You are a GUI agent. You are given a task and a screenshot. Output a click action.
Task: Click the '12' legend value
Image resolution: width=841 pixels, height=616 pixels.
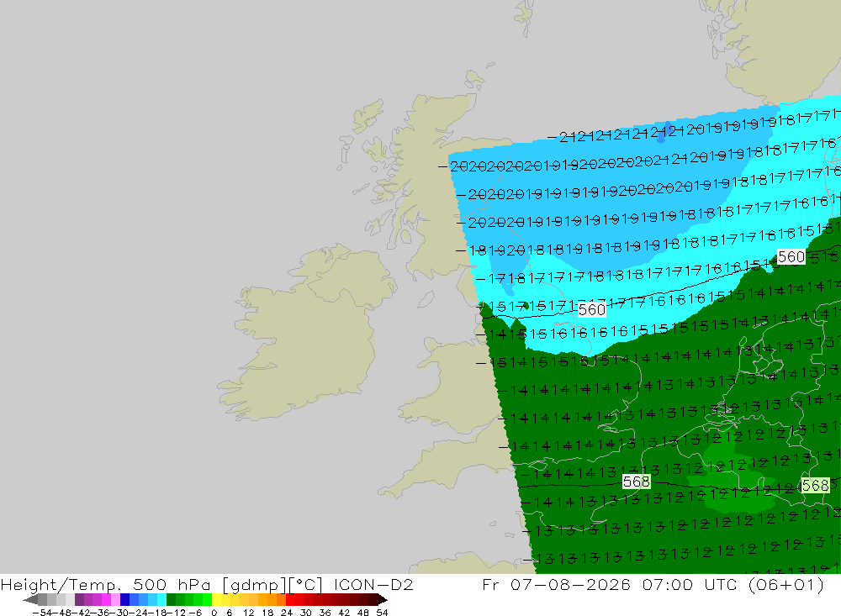click(x=248, y=613)
